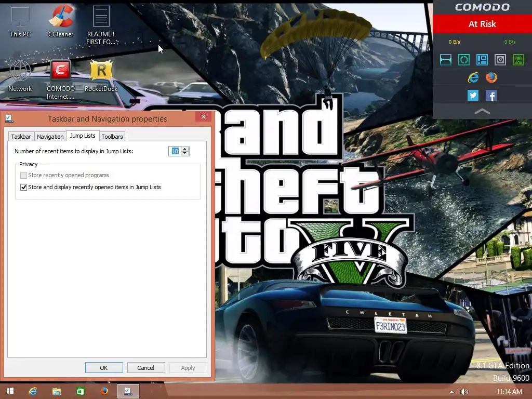The image size is (532, 399).
Task: Click third blue layout icon in COMODO widget
Action: point(482,60)
